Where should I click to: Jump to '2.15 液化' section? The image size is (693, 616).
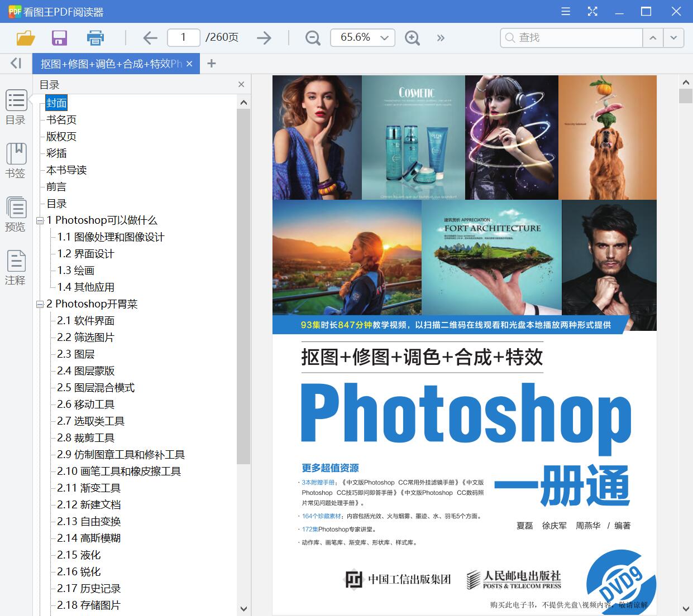click(x=79, y=555)
